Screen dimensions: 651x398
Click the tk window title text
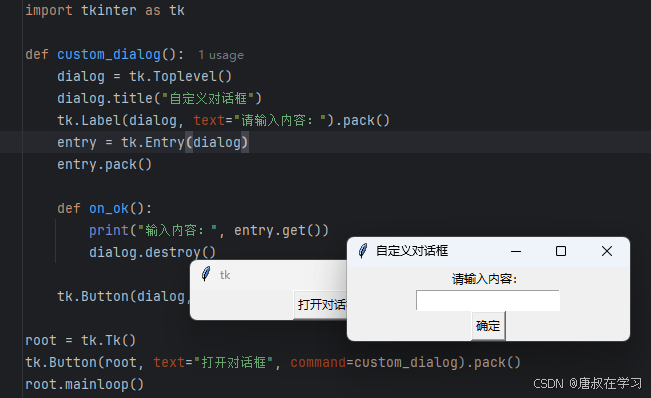225,275
